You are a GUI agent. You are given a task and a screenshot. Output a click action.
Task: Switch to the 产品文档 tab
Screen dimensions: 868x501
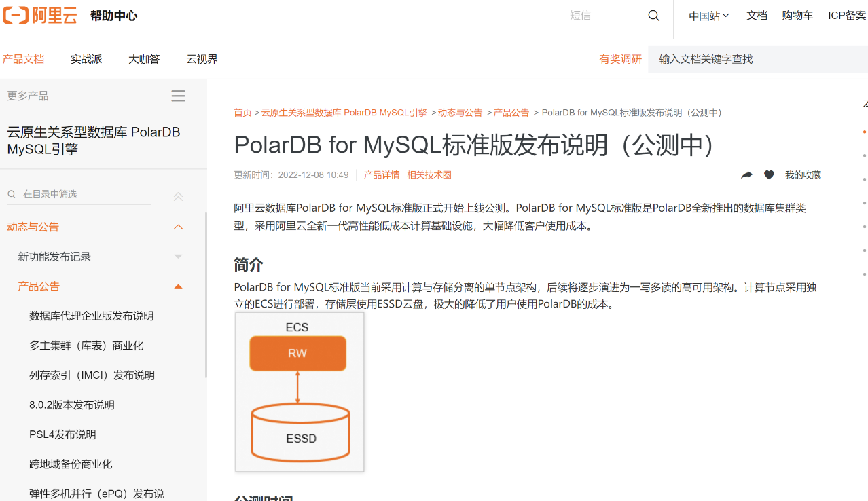(23, 59)
